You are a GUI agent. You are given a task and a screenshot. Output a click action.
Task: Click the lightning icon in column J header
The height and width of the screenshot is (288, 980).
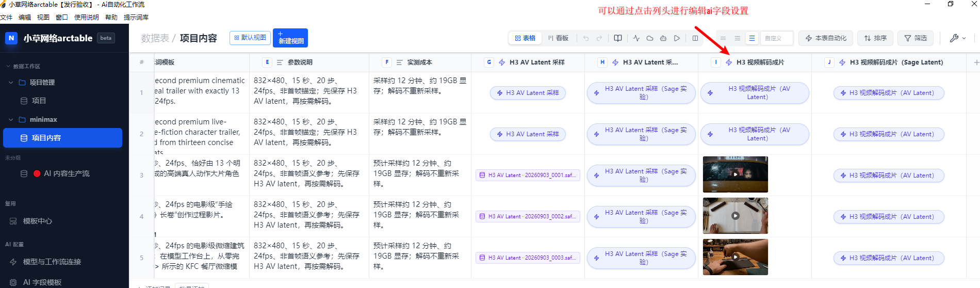click(x=842, y=62)
